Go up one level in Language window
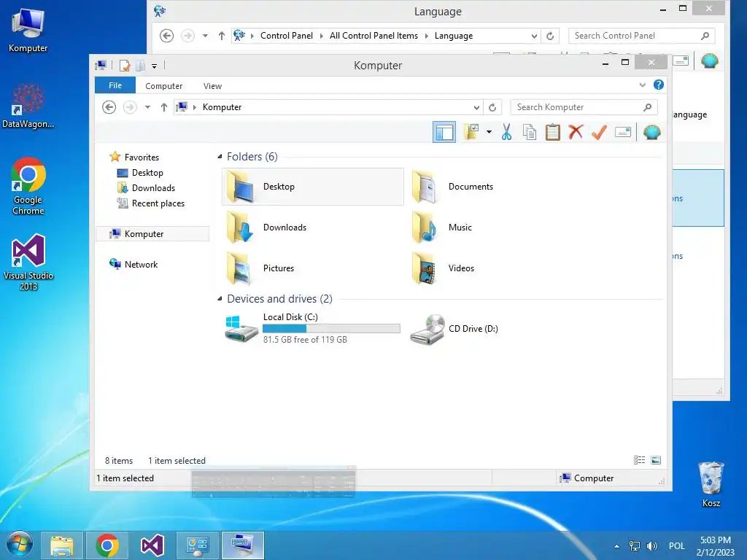Viewport: 747px width, 560px height. click(222, 36)
